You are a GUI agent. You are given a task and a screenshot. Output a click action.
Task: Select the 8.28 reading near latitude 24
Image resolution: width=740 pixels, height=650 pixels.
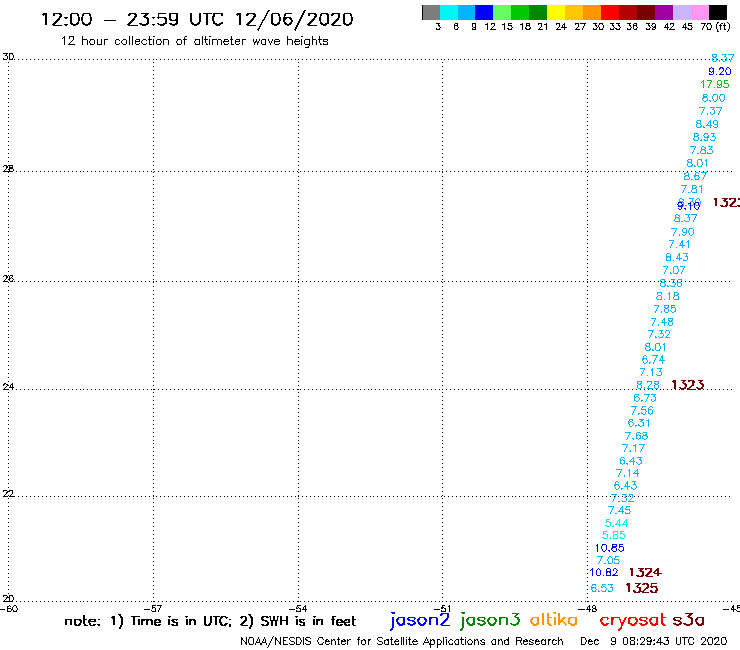click(648, 385)
